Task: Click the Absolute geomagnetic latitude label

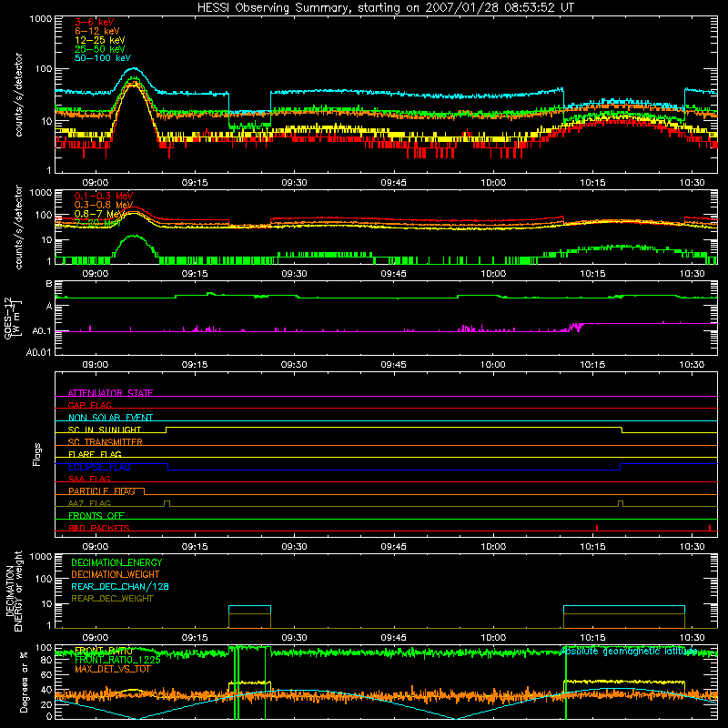Action: pos(629,651)
